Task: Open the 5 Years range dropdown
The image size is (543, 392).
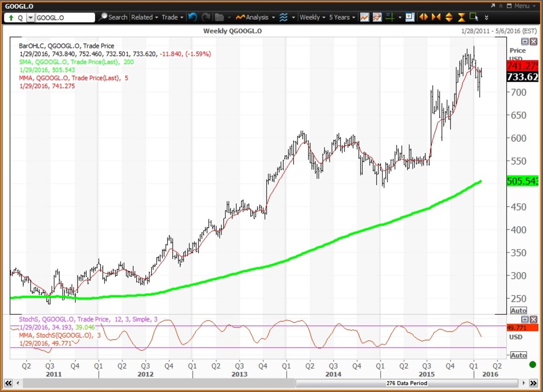Action: (342, 17)
